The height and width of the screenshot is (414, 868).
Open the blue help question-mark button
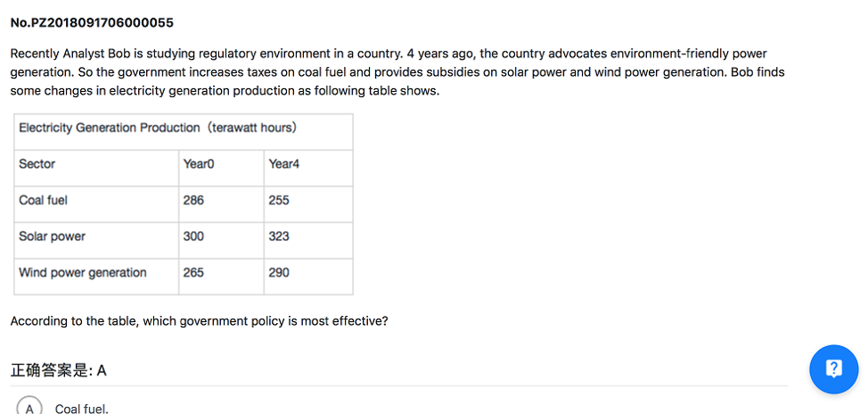[x=833, y=368]
